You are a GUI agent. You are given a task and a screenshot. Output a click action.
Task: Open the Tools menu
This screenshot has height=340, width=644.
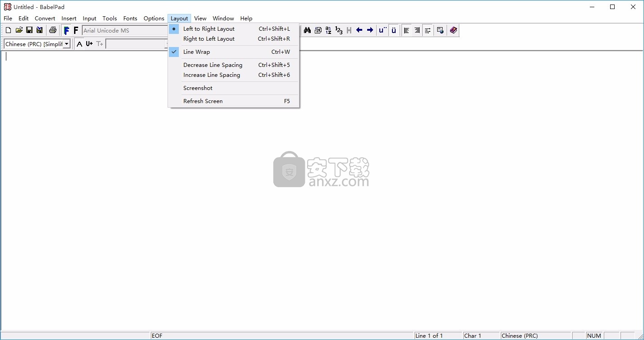[110, 18]
